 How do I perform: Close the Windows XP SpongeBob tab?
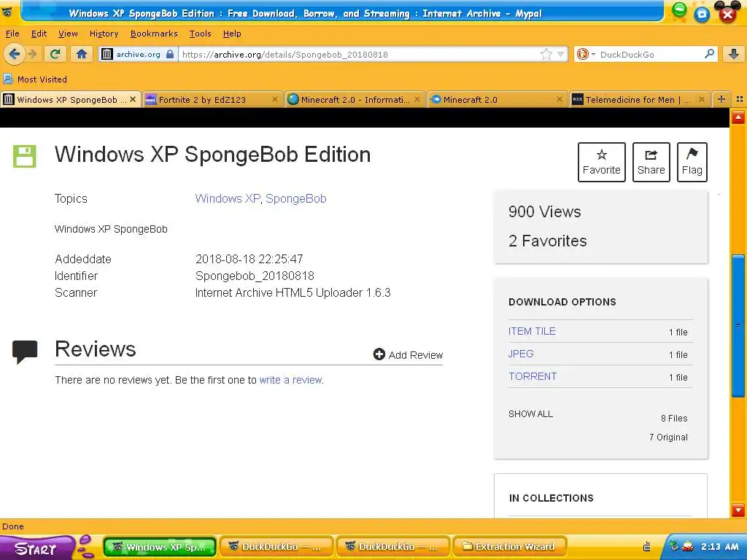click(133, 99)
